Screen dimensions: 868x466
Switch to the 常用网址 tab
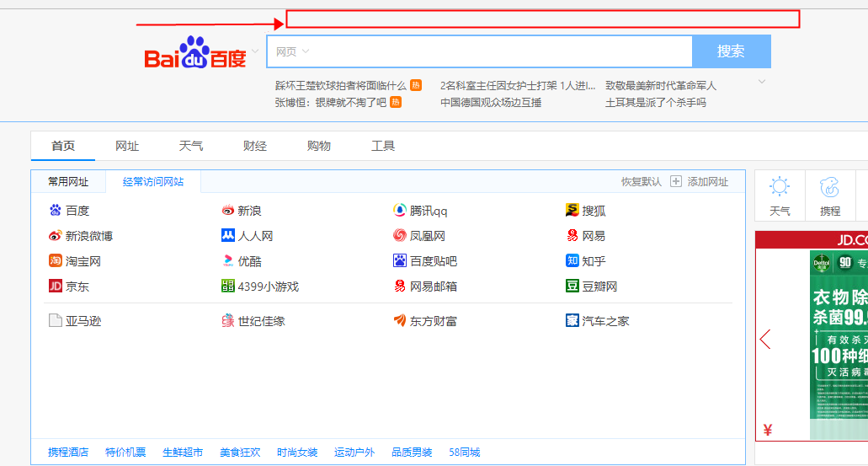68,182
